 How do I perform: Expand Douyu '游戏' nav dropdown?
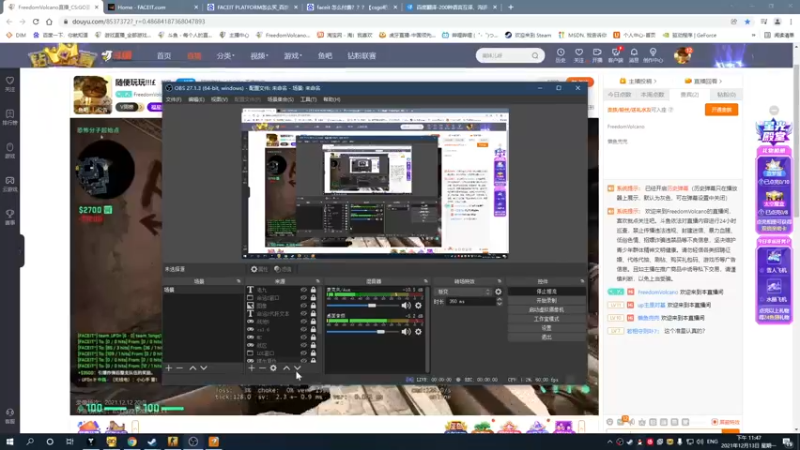pyautogui.click(x=293, y=56)
